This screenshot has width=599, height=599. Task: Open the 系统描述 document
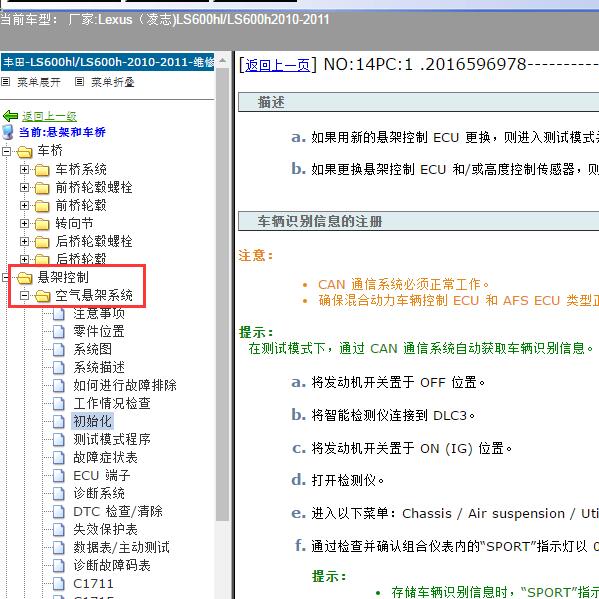[99, 367]
